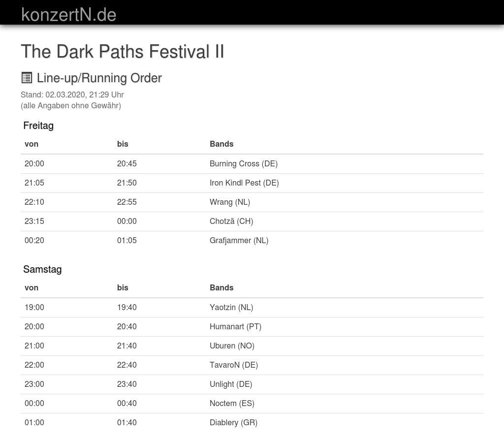Select Iron Kindl Pest (DE) row
This screenshot has width=504, height=442.
point(244,183)
